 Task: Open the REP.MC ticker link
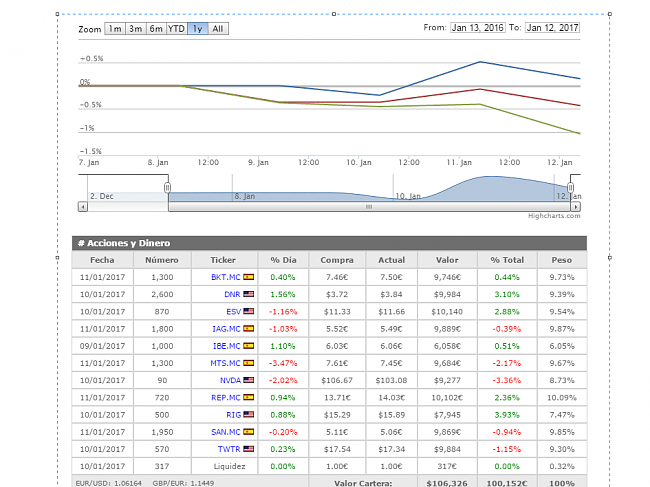(226, 397)
